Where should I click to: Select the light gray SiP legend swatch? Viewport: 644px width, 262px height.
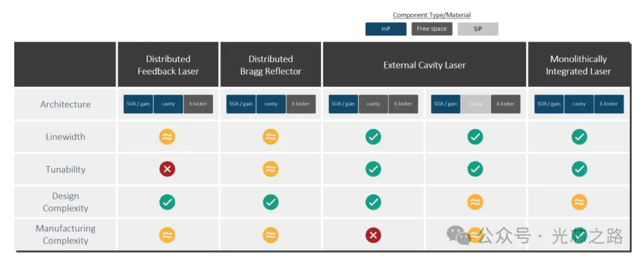coord(478,29)
